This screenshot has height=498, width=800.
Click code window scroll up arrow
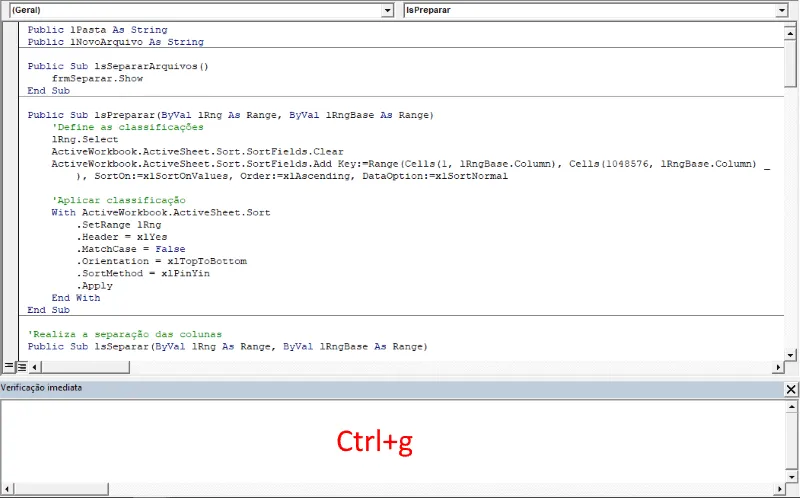pyautogui.click(x=790, y=33)
